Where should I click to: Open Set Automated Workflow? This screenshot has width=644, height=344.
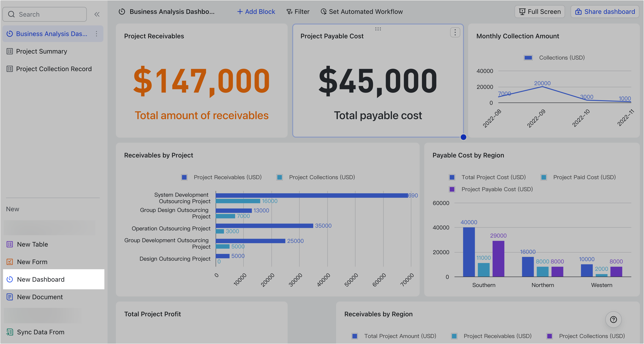point(361,12)
